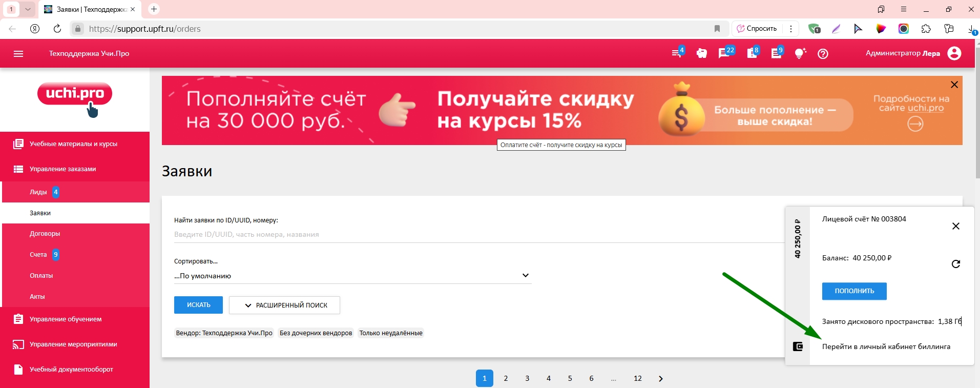This screenshot has height=388, width=980.
Task: Open the alerts icon with badge 8
Action: click(x=753, y=53)
